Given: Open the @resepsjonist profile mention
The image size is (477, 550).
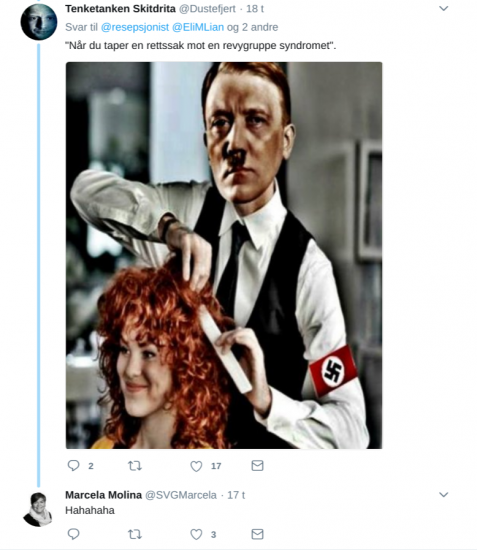Looking at the screenshot, I should (x=135, y=27).
